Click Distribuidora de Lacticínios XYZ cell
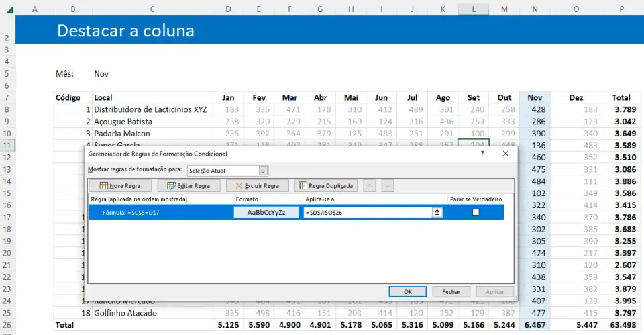Image resolution: width=644 pixels, height=335 pixels. point(152,109)
